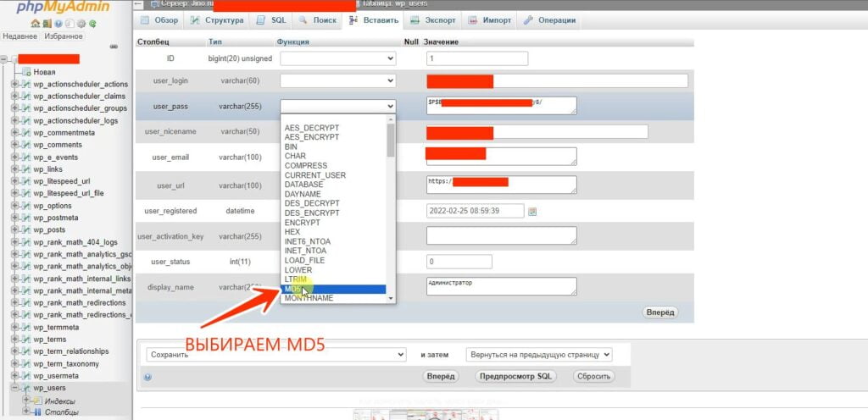Image resolution: width=868 pixels, height=420 pixels.
Task: Switch to the SQL tab
Action: pos(272,20)
